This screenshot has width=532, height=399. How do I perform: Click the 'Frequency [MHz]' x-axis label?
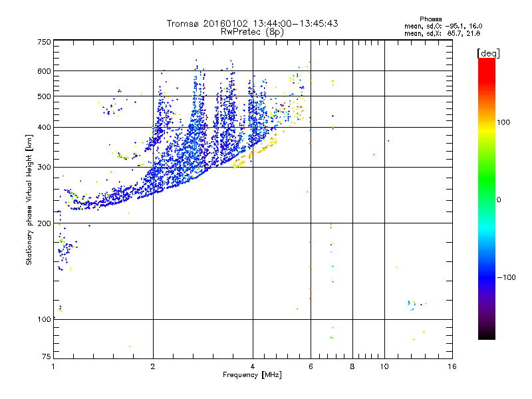252,375
